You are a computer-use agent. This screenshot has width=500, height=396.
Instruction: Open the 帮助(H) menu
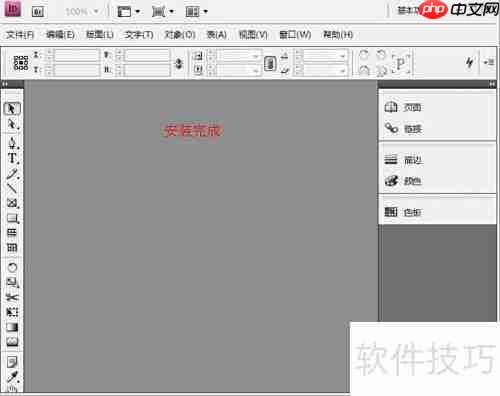pos(338,34)
